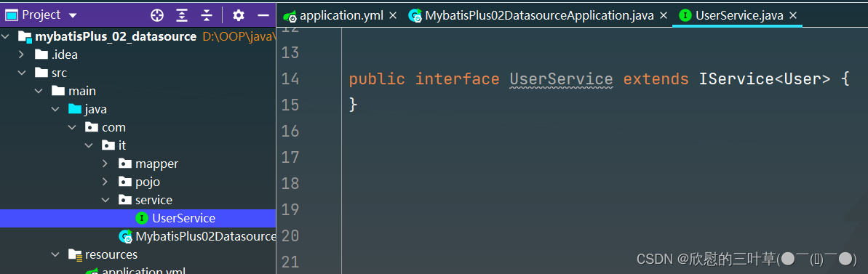Click the mapper package icon
868x274 pixels.
pyautogui.click(x=125, y=164)
